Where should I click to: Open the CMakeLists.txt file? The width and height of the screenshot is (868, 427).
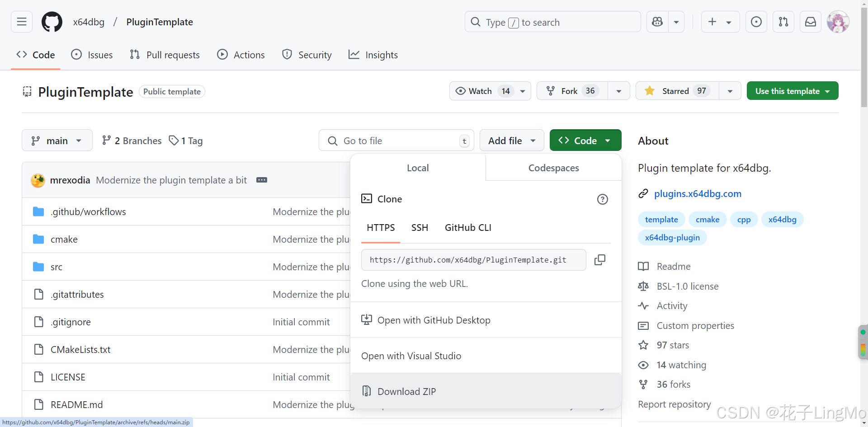tap(80, 350)
